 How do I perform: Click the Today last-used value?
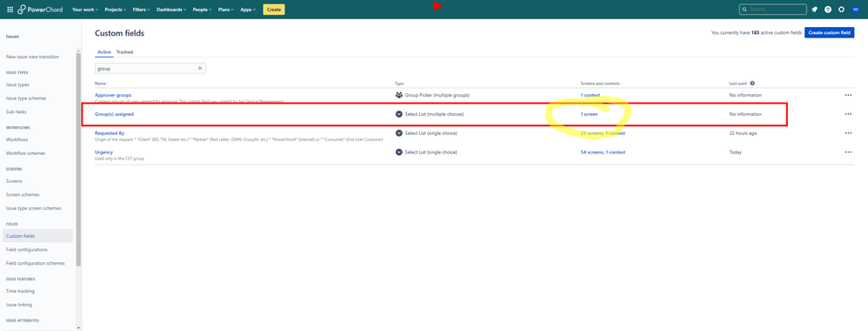735,152
